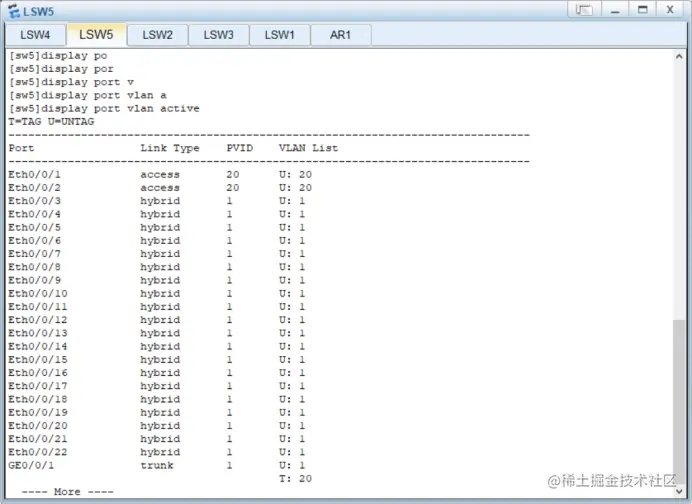692x504 pixels.
Task: Click the 'Port' column header
Action: coord(21,148)
